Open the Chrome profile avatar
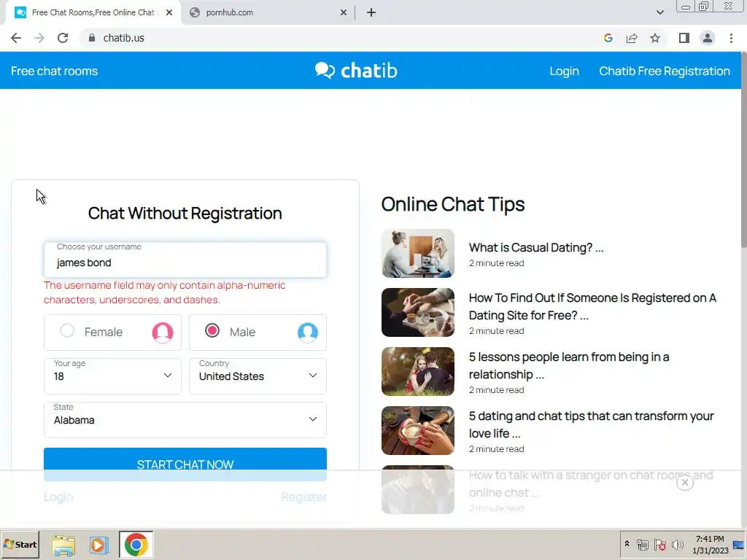747x560 pixels. tap(708, 38)
